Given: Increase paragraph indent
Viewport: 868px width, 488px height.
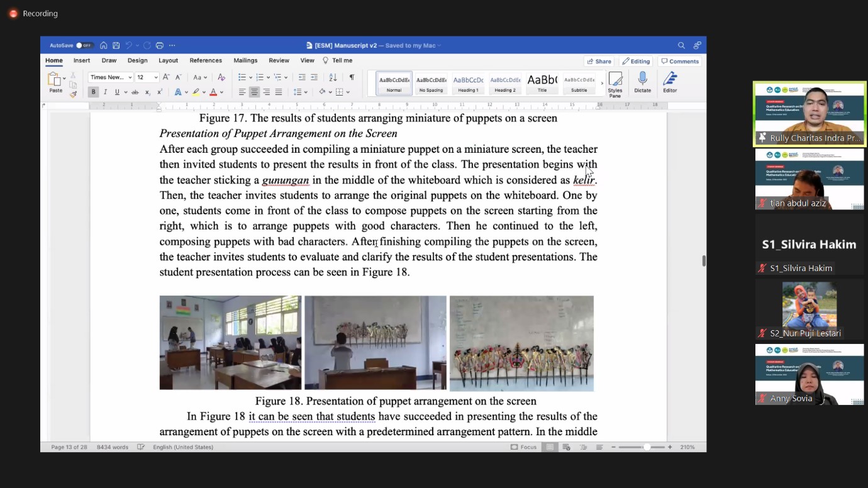Looking at the screenshot, I should pyautogui.click(x=314, y=77).
